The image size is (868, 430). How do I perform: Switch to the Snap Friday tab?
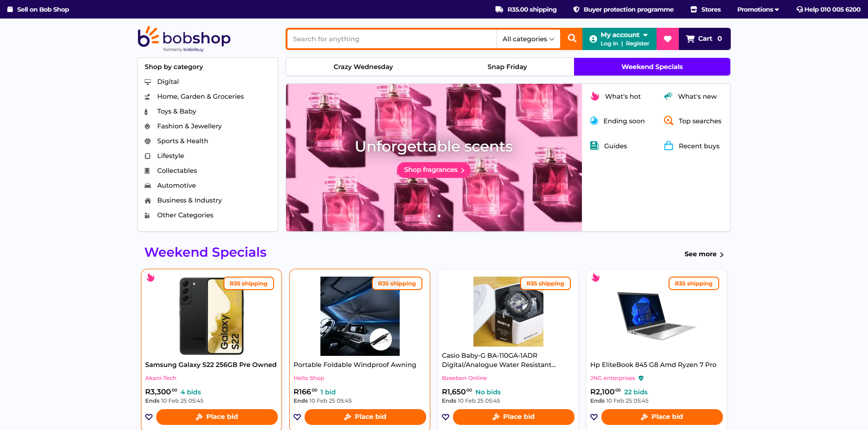point(507,67)
